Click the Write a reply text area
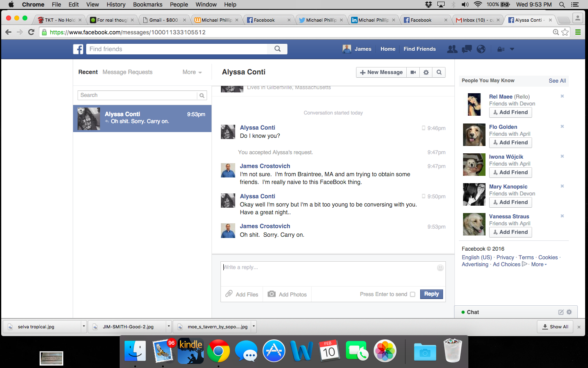Screen dimensions: 588x368 (333, 274)
